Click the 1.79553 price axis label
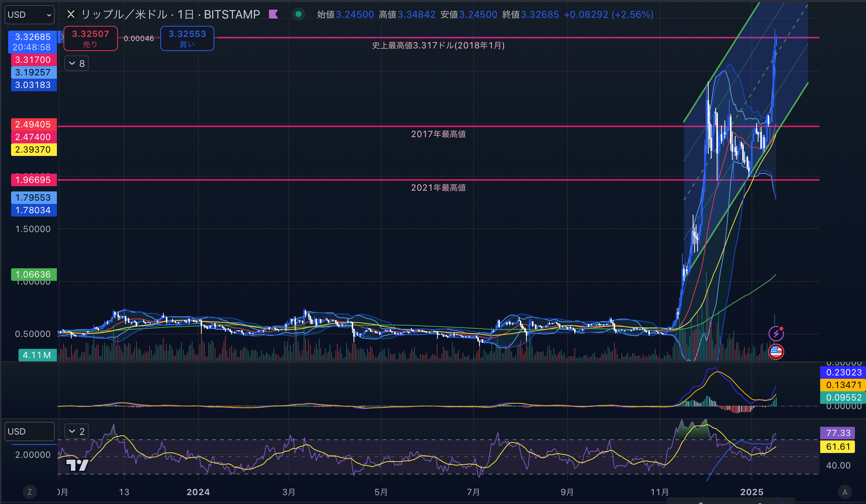 [x=34, y=198]
